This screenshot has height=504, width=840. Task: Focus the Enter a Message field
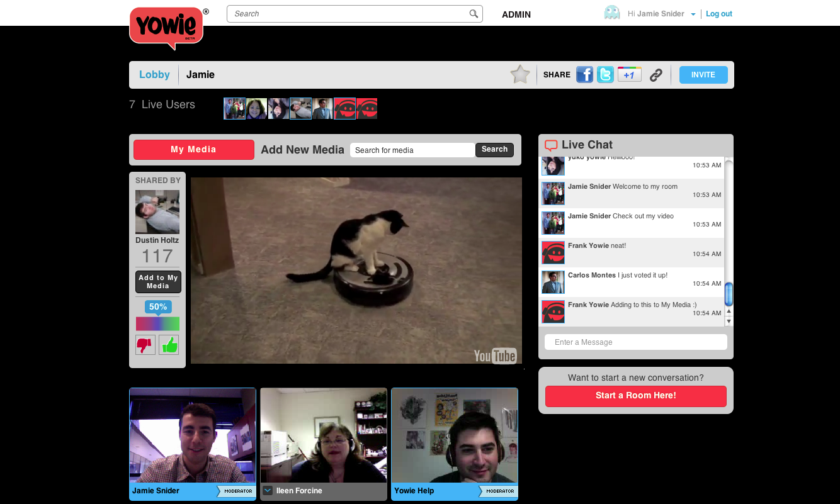pos(635,342)
